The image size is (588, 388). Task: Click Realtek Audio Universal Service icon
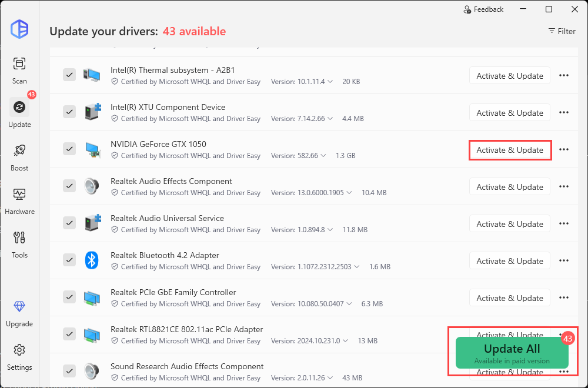point(93,223)
